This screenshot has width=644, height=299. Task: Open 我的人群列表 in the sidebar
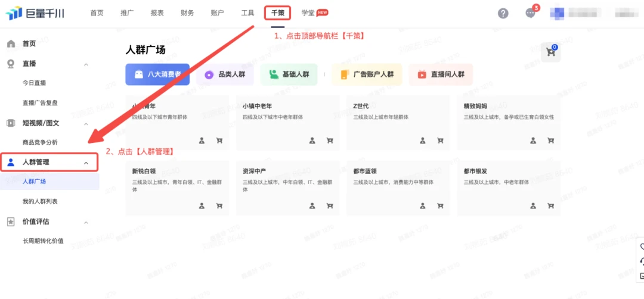(x=40, y=201)
